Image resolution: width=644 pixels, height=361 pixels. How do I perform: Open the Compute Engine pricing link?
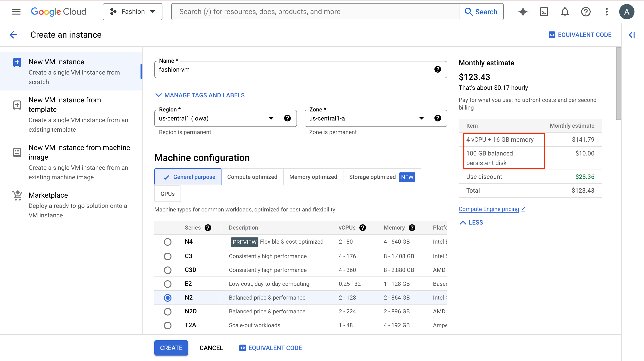coord(489,209)
